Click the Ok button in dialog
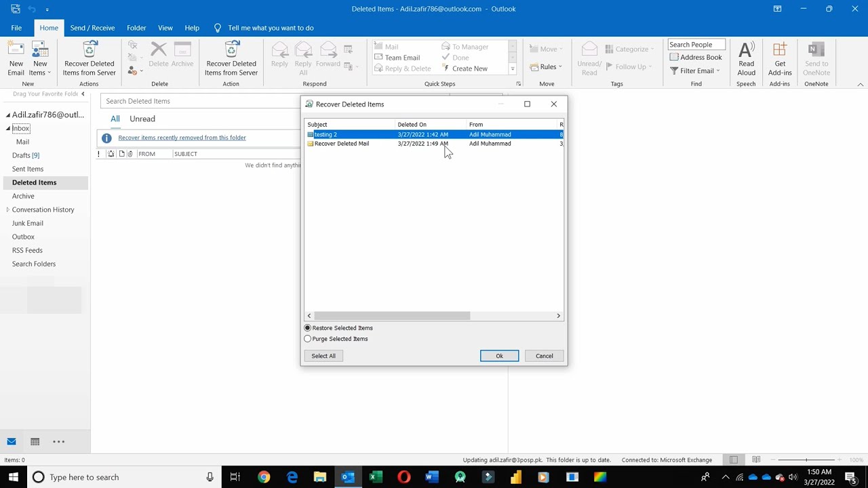 499,356
